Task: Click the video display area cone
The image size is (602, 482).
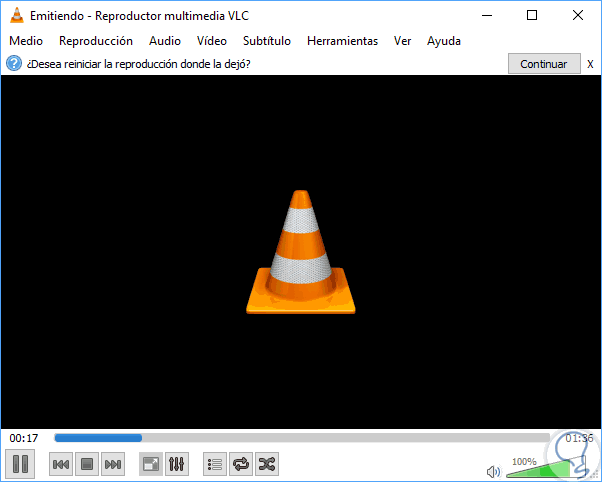Action: (x=301, y=252)
